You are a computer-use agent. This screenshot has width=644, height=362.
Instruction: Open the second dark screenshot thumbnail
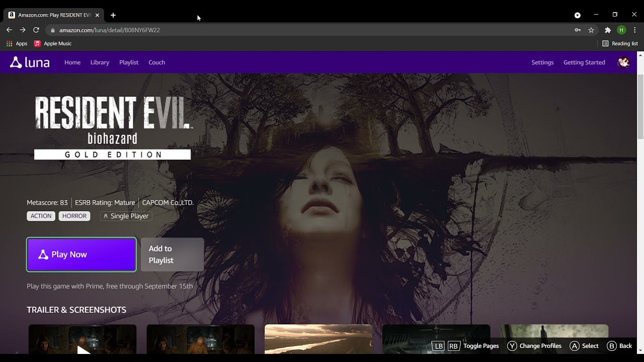point(200,339)
